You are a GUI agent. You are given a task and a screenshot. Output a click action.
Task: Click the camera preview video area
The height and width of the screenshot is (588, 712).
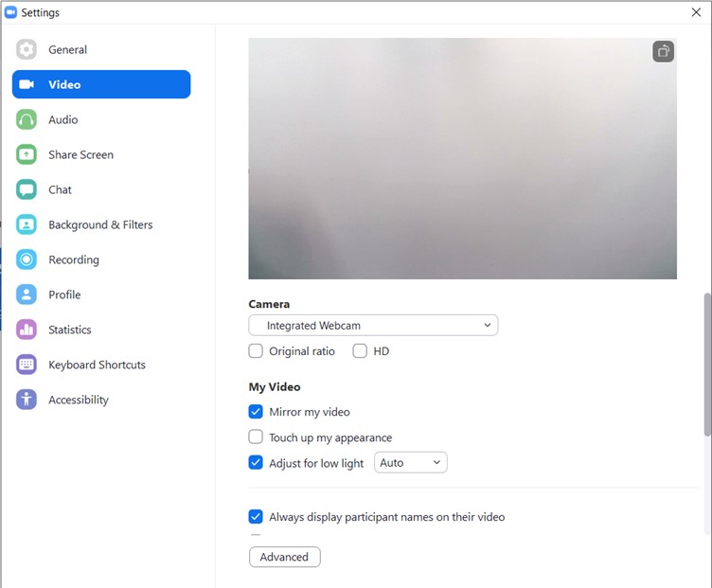point(462,158)
